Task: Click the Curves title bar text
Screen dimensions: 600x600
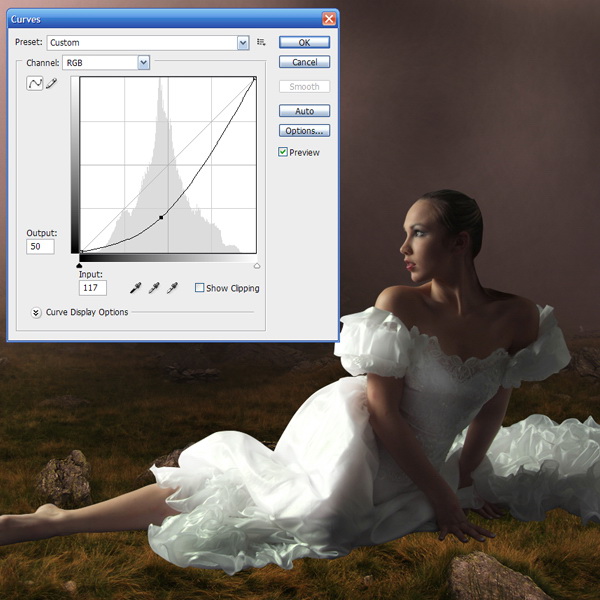Action: coord(26,19)
